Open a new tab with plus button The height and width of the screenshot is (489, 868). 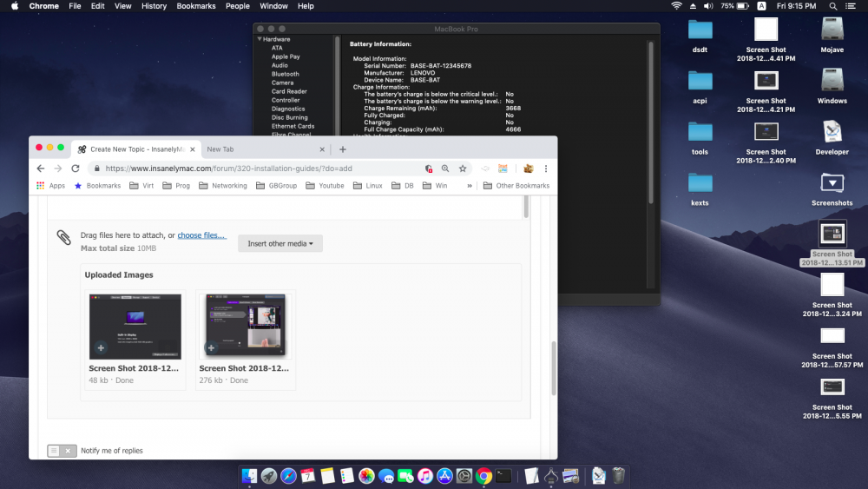pyautogui.click(x=343, y=149)
